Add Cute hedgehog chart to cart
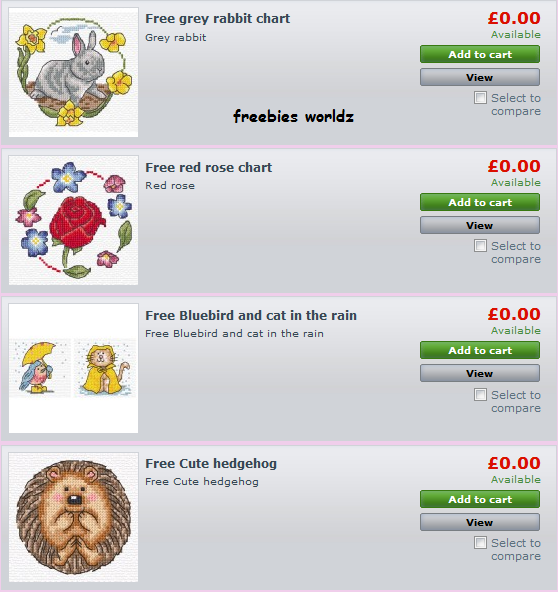This screenshot has height=592, width=558. (x=480, y=499)
